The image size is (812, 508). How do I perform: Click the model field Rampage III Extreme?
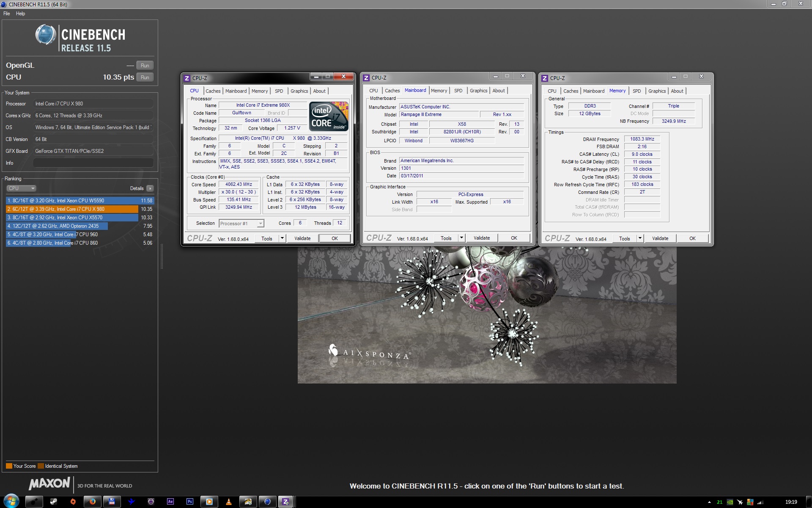pyautogui.click(x=439, y=115)
